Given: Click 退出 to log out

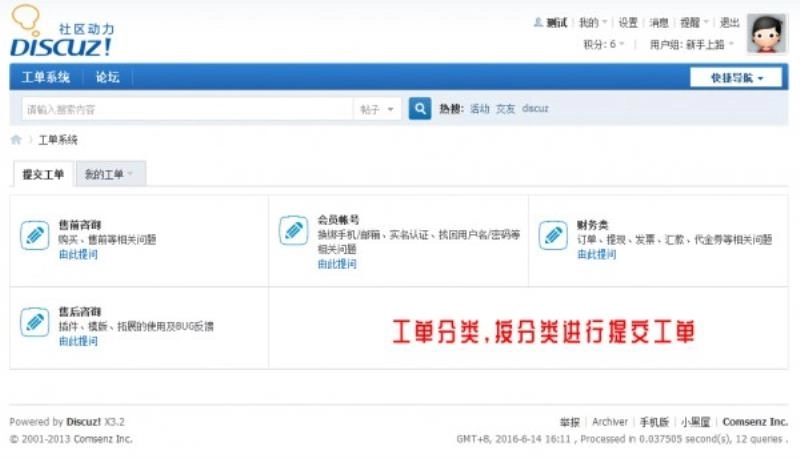Looking at the screenshot, I should 730,22.
